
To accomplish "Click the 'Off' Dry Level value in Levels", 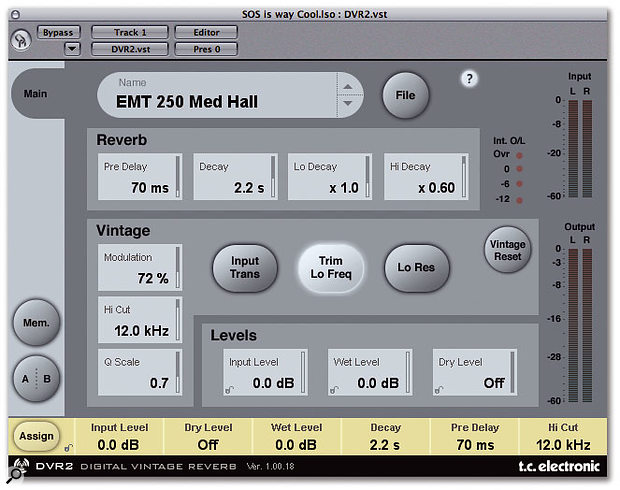I will point(494,383).
